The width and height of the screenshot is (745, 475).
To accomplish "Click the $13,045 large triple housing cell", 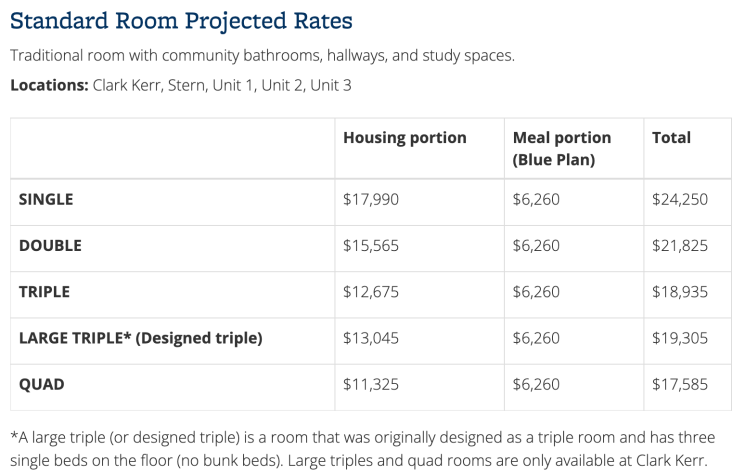I will (371, 338).
